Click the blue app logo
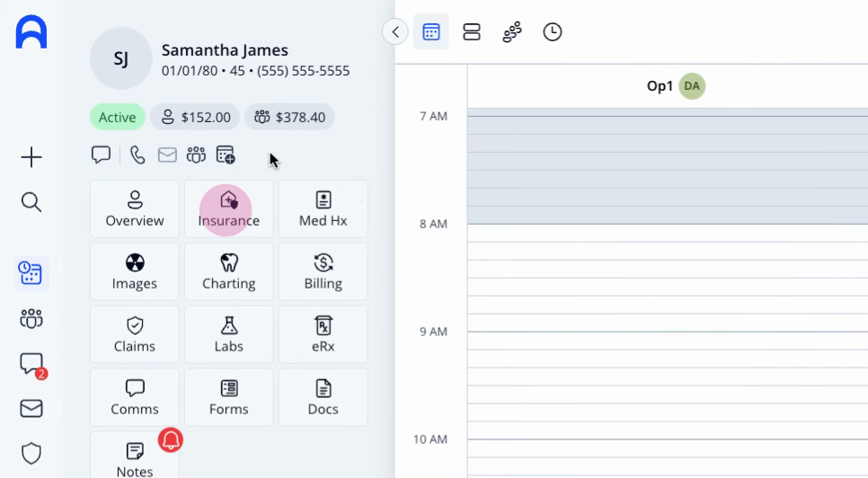Image resolution: width=868 pixels, height=478 pixels. pos(31,32)
